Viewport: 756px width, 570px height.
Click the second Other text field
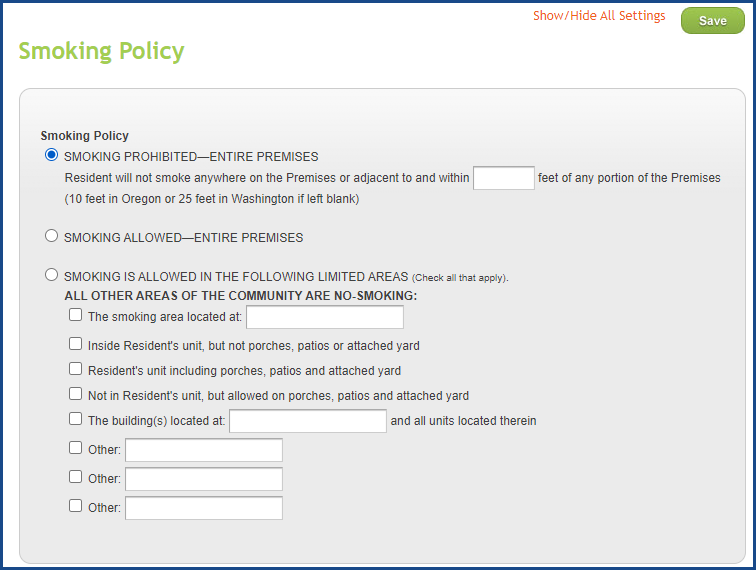point(204,479)
